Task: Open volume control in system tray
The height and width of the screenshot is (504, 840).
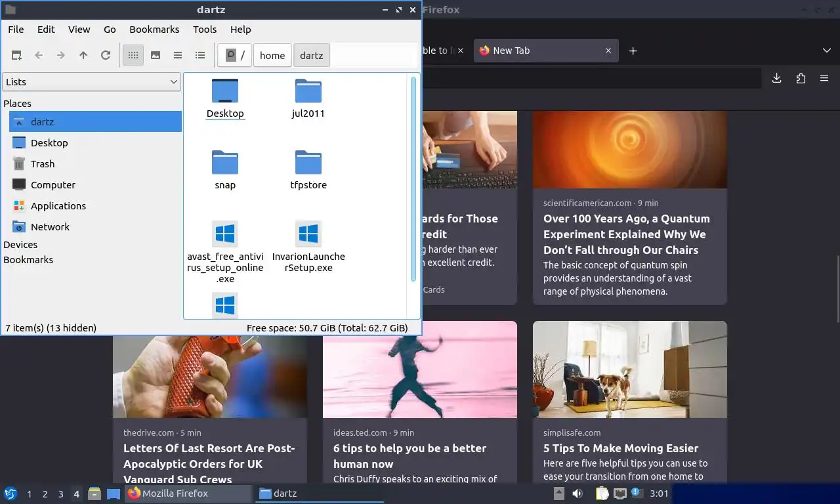Action: [577, 493]
